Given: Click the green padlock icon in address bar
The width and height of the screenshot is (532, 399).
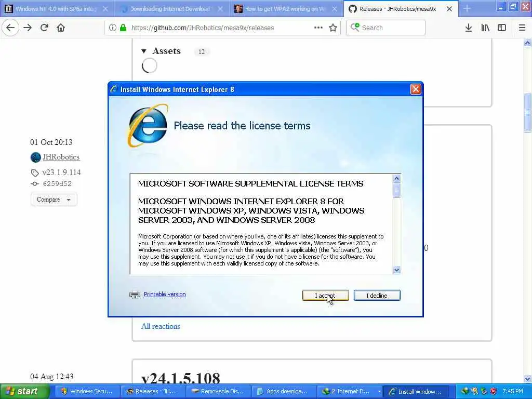Looking at the screenshot, I should point(123,28).
